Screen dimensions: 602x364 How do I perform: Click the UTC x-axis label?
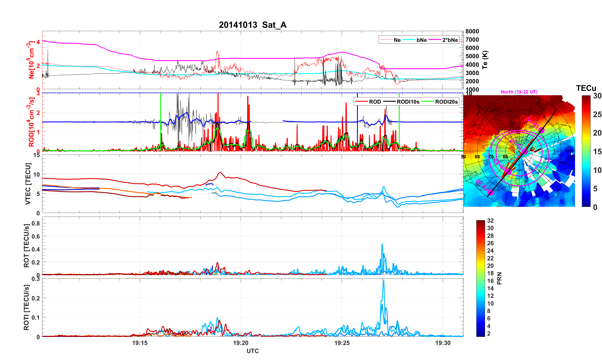[x=252, y=351]
